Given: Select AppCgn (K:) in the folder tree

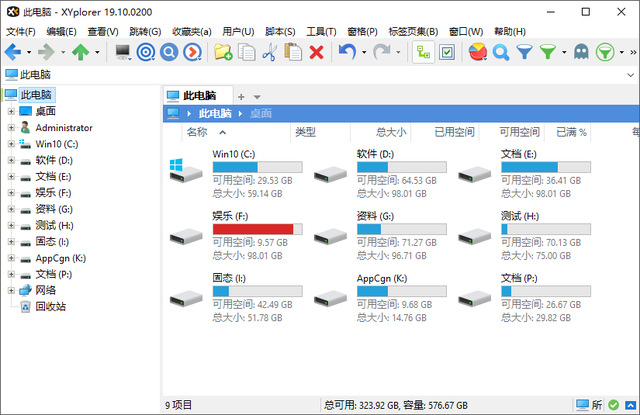Looking at the screenshot, I should coord(60,258).
